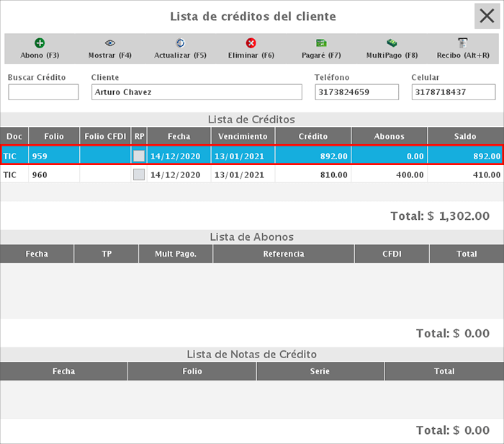Click the CFDI header in Lista de Abonos

(x=392, y=254)
